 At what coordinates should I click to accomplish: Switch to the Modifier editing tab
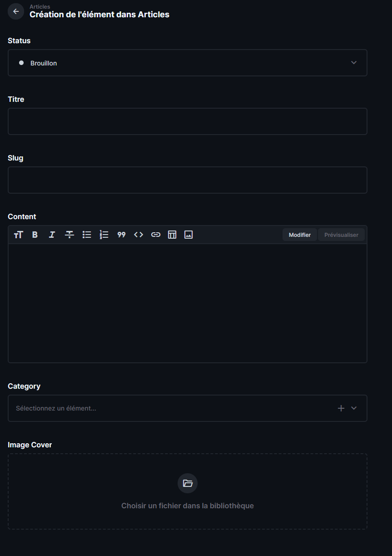point(300,235)
